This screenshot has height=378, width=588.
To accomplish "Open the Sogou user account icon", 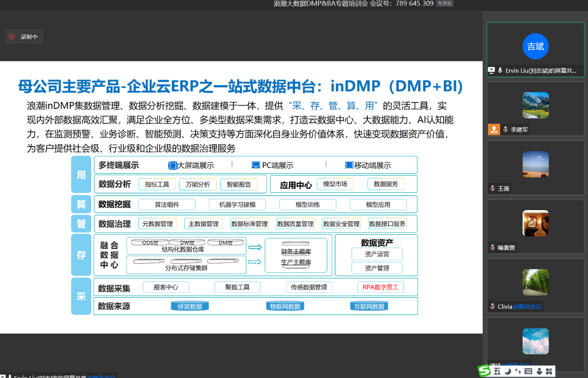I will [539, 371].
